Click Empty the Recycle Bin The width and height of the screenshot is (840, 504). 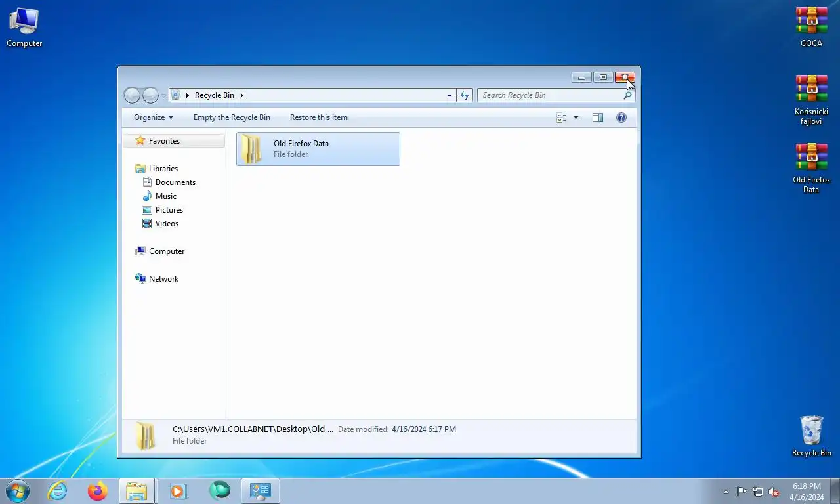[232, 117]
